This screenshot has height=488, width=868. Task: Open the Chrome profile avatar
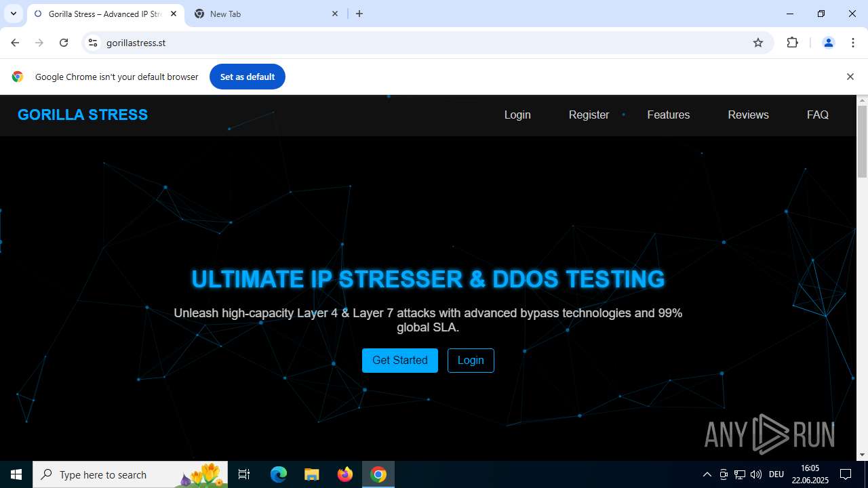click(828, 43)
